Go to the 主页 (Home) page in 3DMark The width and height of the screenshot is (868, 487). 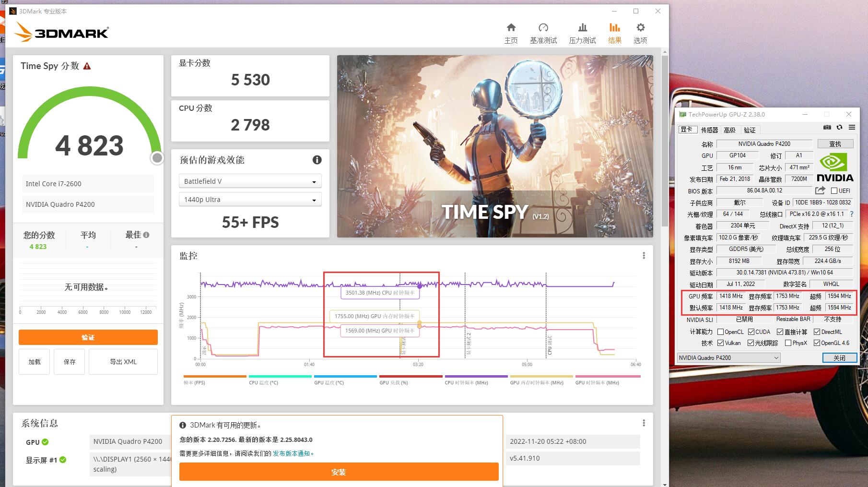coord(511,33)
